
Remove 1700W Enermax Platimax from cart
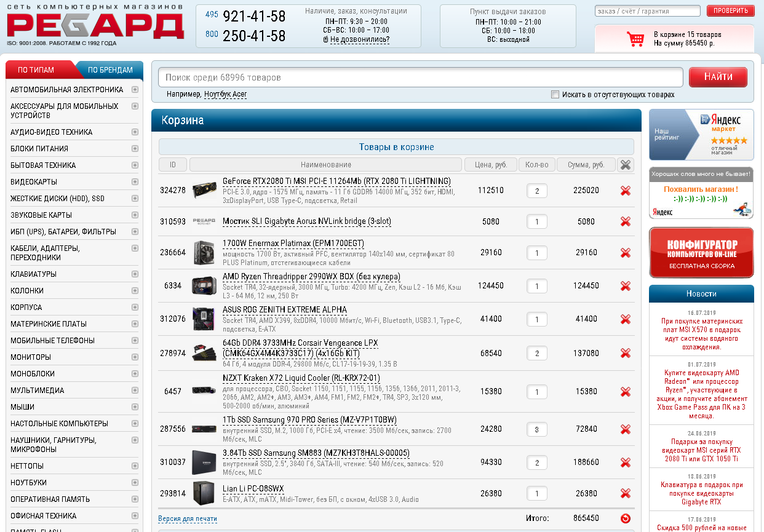click(626, 253)
